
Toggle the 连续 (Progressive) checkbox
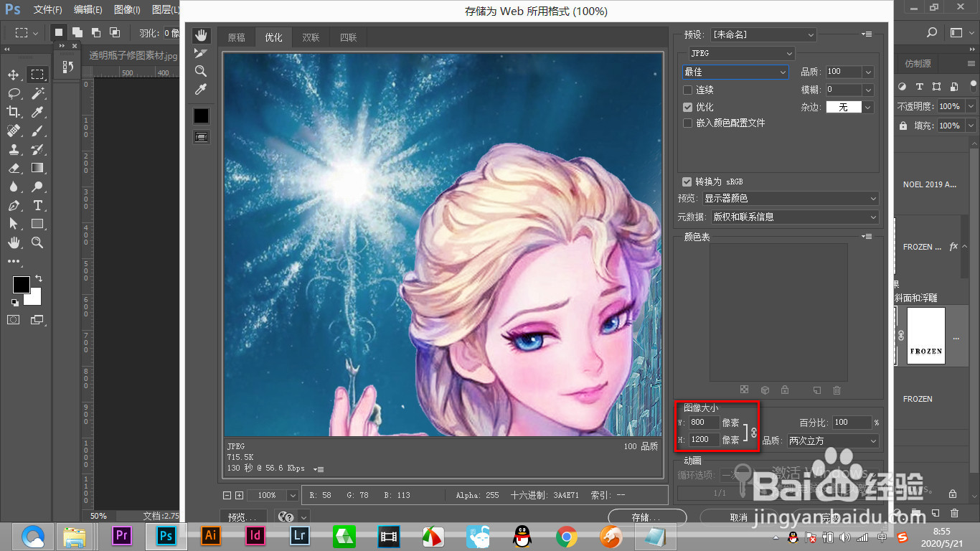click(x=687, y=90)
